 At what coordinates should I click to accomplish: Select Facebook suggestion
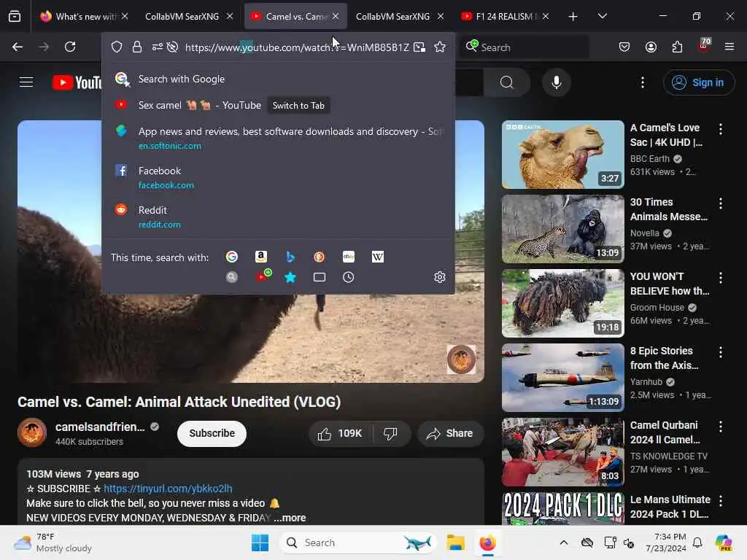278,177
